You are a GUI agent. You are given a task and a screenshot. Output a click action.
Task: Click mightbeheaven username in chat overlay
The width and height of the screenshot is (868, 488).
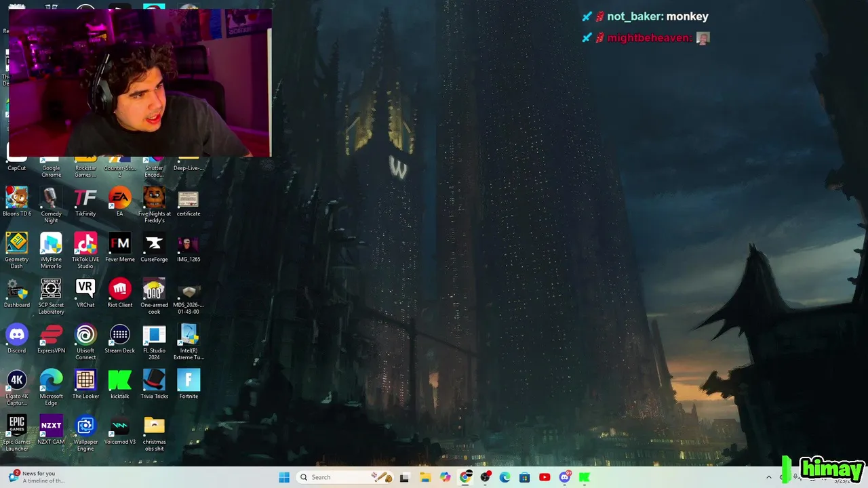(x=648, y=38)
